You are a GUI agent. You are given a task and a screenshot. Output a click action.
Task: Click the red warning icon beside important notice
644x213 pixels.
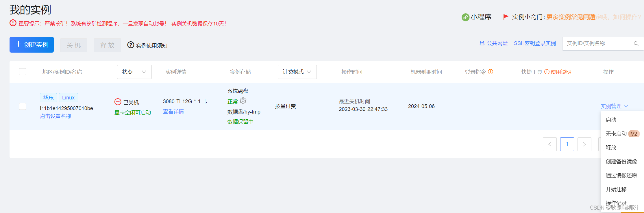[13, 23]
